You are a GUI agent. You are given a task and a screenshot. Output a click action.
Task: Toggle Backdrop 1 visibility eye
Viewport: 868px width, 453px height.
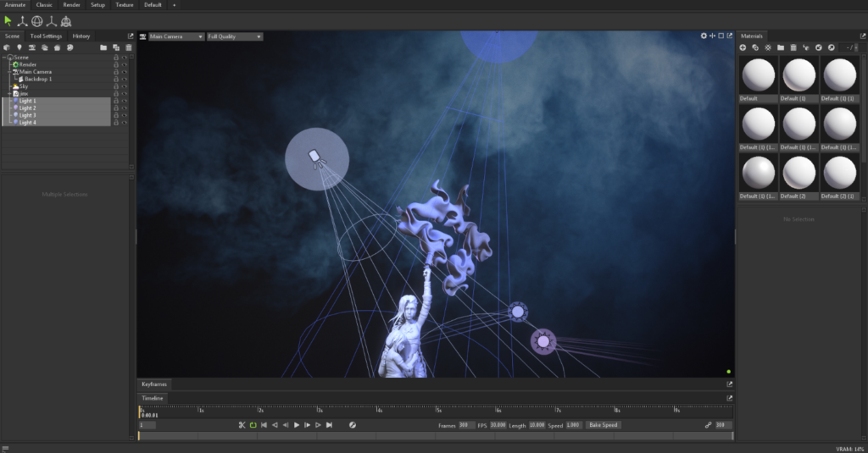tap(124, 80)
